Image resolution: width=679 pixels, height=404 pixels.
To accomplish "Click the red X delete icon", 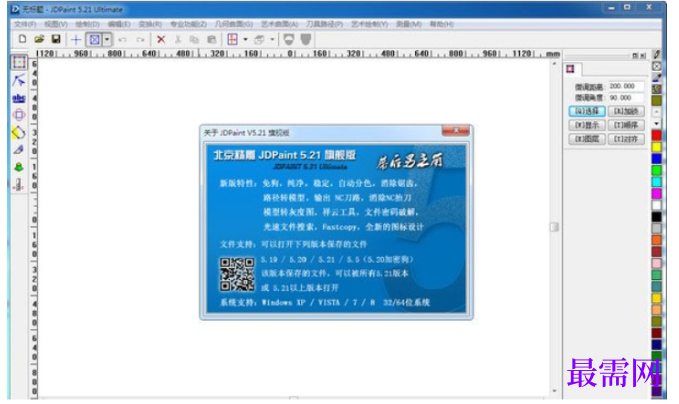I will (161, 40).
